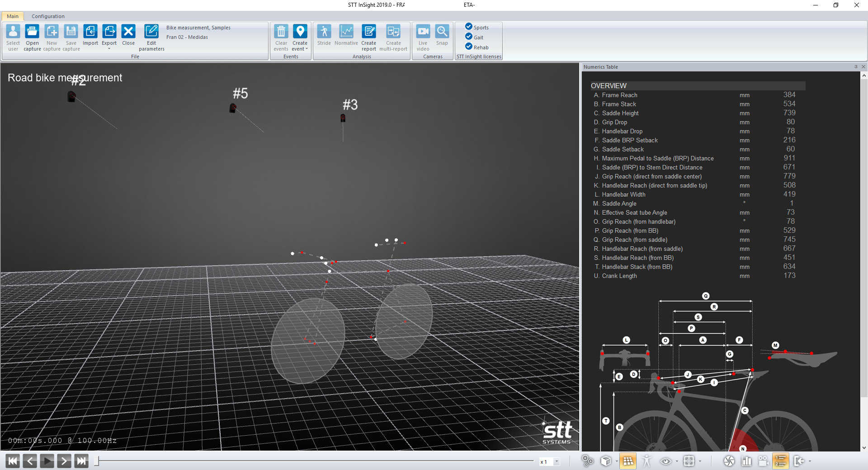The width and height of the screenshot is (868, 470).
Task: Toggle the numerics table panel icon
Action: coord(780,461)
